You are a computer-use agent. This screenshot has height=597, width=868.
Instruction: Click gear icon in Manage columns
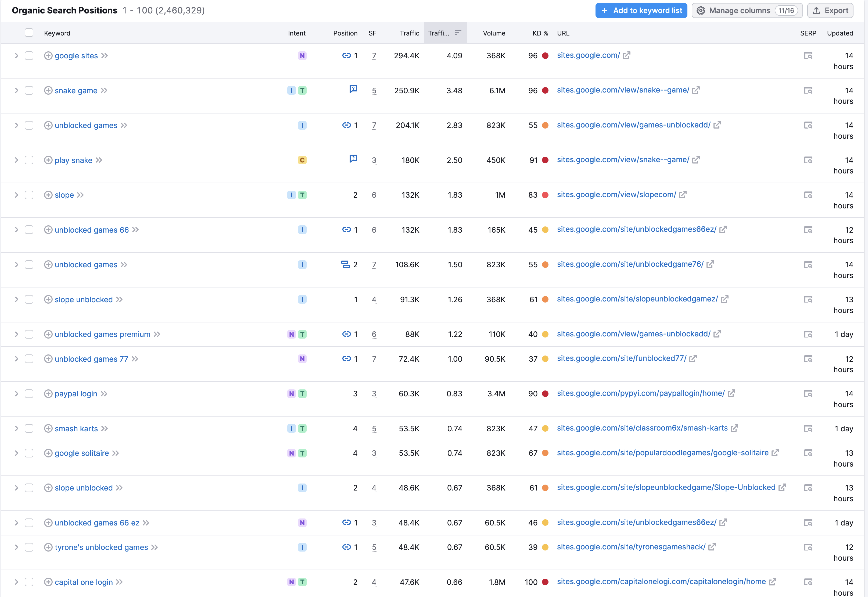[x=701, y=10]
